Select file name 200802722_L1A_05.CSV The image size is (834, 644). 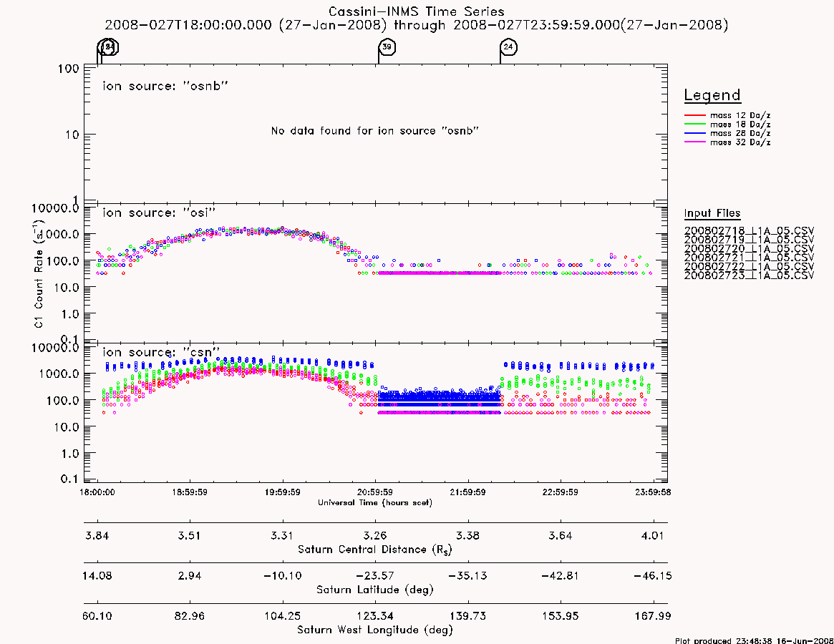click(749, 266)
